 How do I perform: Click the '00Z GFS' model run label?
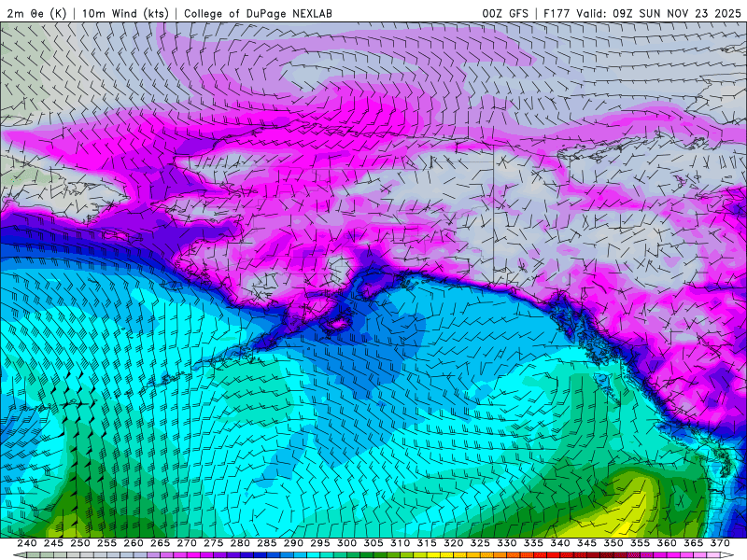click(x=505, y=14)
